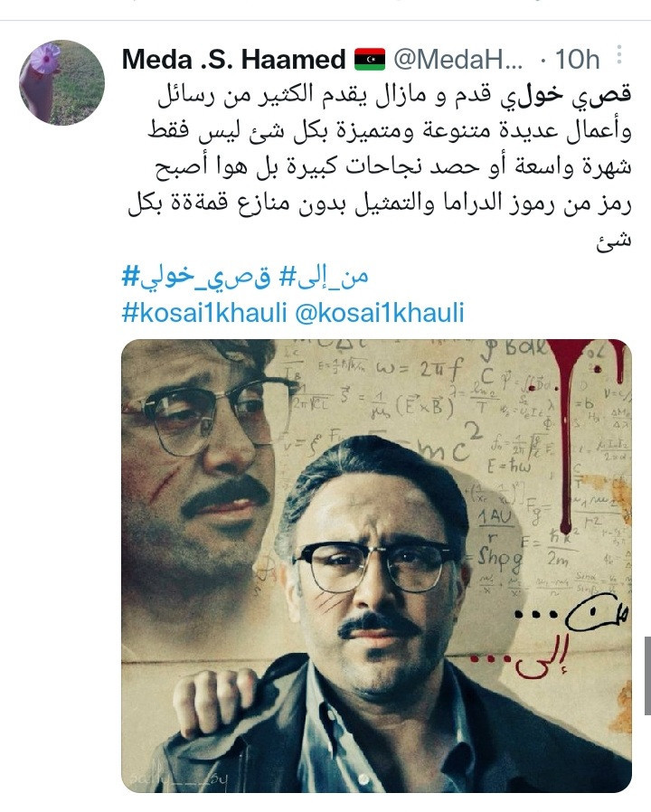The image size is (651, 812).
Task: Visit the @MedaH... account handle
Action: tap(458, 60)
